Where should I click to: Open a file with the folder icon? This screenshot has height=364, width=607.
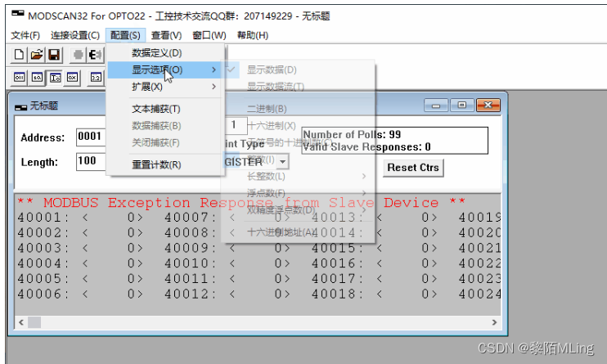pyautogui.click(x=37, y=55)
